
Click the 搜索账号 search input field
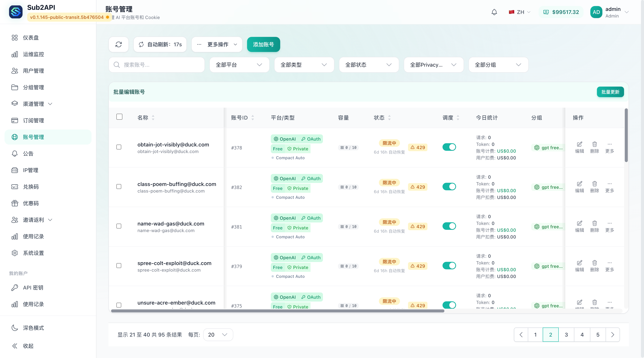(x=156, y=65)
